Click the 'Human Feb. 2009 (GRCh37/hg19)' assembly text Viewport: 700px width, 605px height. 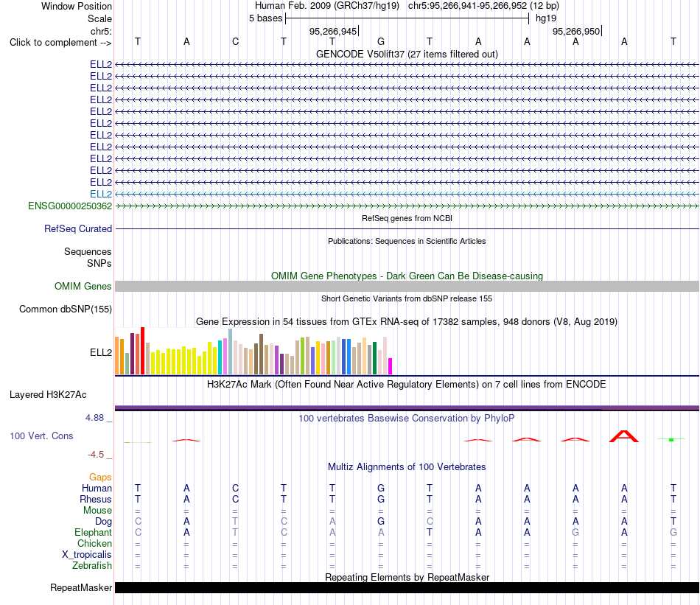329,6
